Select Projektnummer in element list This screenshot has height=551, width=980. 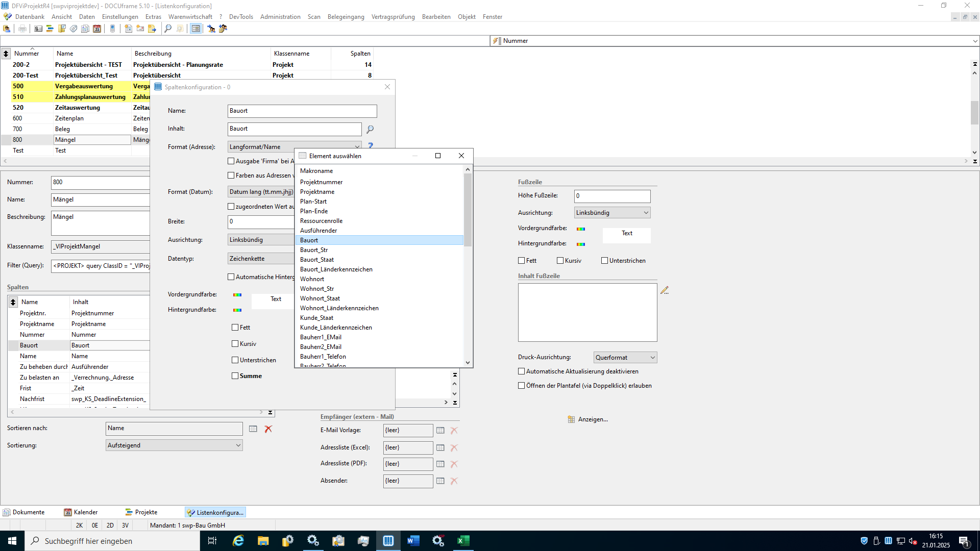[379, 182]
